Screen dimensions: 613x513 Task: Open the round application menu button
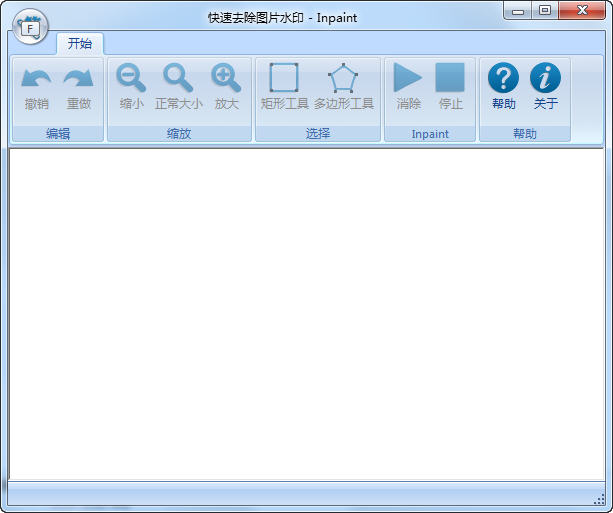click(x=30, y=27)
